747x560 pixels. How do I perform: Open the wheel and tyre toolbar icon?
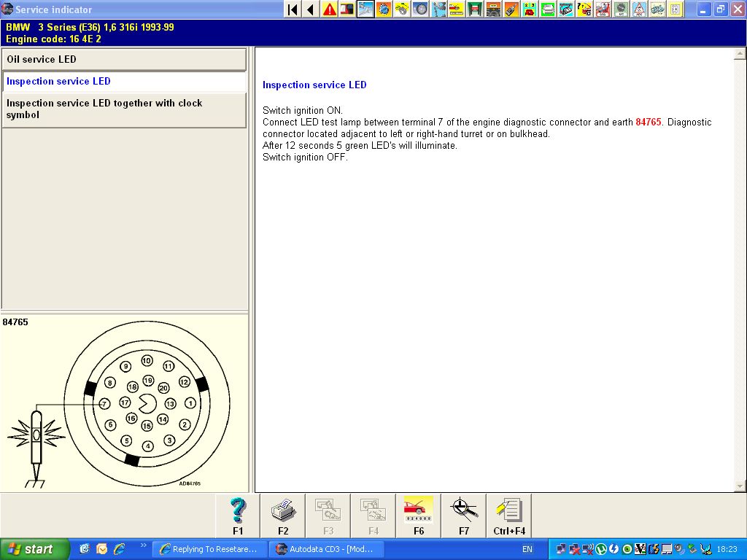pyautogui.click(x=420, y=9)
